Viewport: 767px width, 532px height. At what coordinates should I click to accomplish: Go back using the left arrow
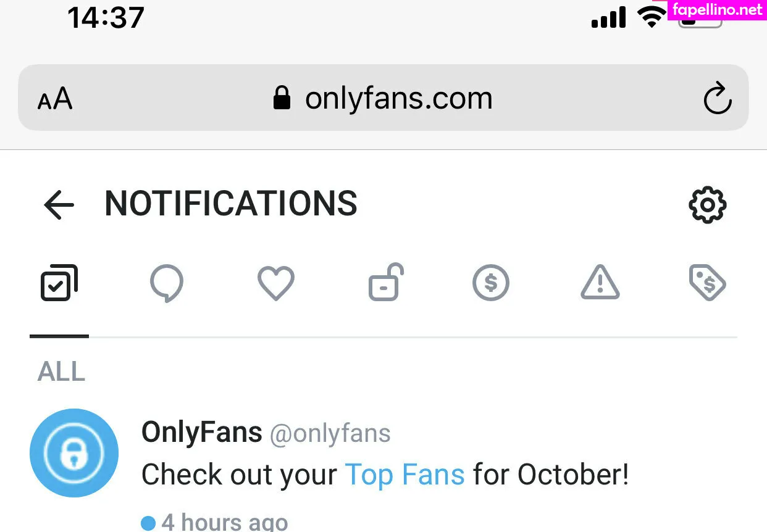tap(59, 205)
